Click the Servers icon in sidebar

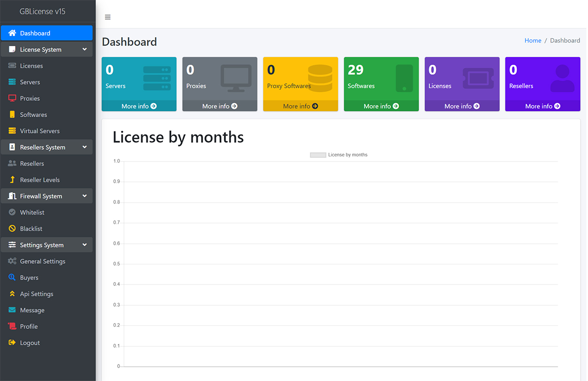pos(12,82)
